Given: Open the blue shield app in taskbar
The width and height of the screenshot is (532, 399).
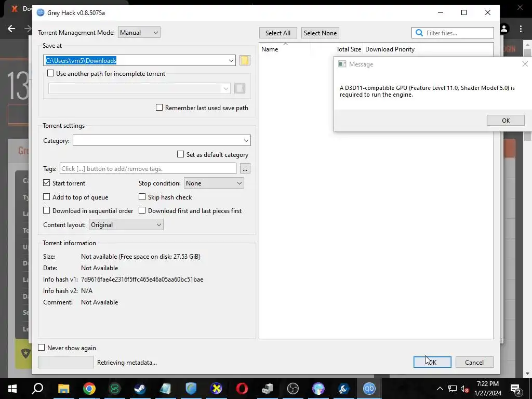Looking at the screenshot, I should 191,389.
